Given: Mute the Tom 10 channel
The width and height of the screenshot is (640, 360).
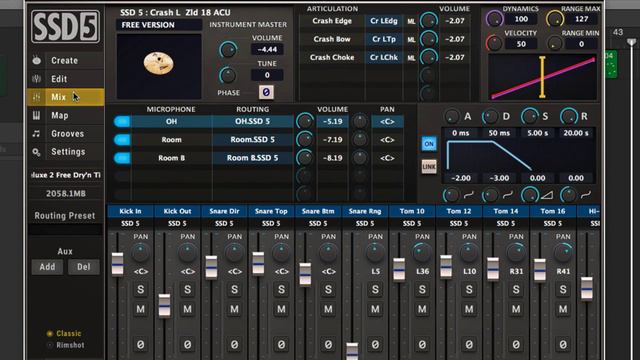Looking at the screenshot, I should pyautogui.click(x=422, y=309).
